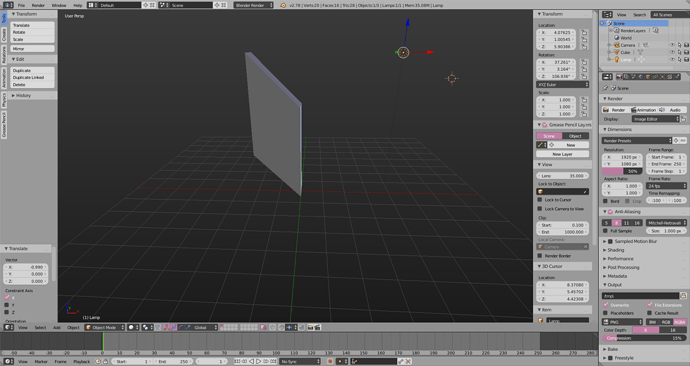The width and height of the screenshot is (690, 366).
Task: Lock Scale Y with padlock icon
Action: tap(584, 107)
